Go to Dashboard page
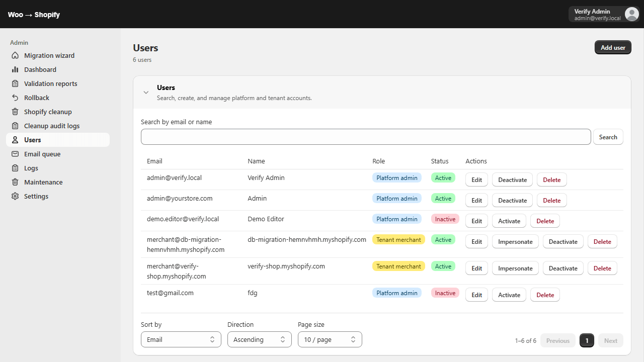Image resolution: width=644 pixels, height=362 pixels. click(58, 69)
